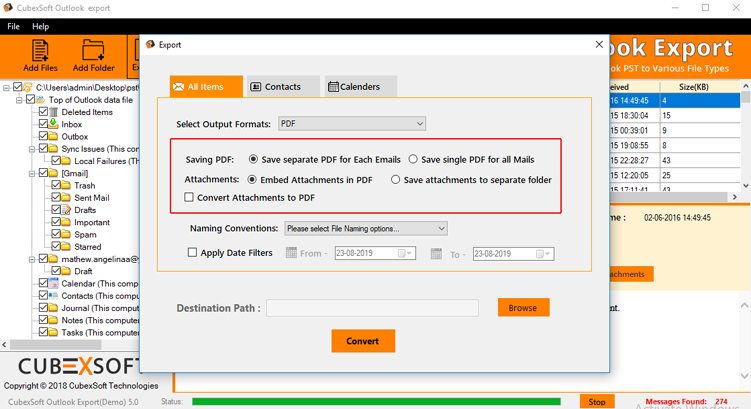Click the To date calendar icon
This screenshot has height=409, width=751.
pyautogui.click(x=436, y=254)
